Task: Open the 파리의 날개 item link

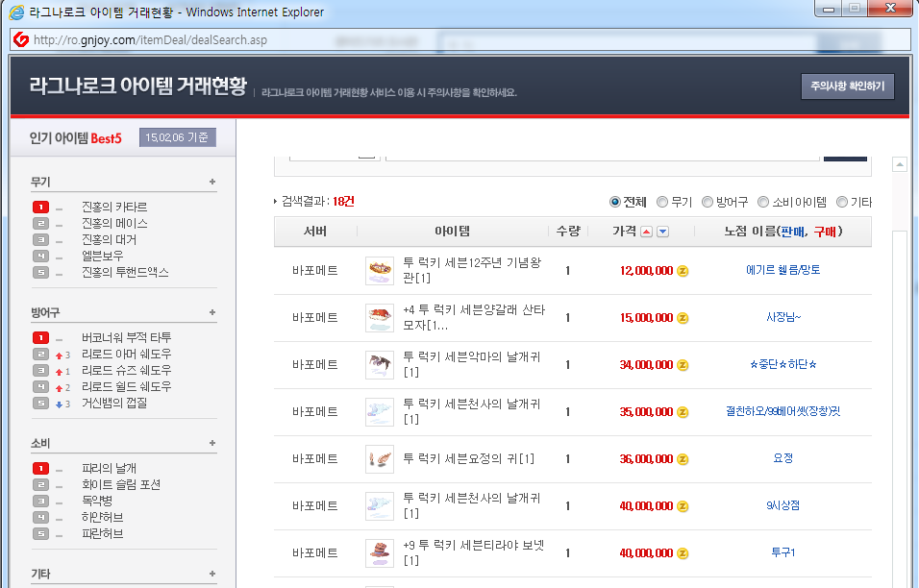Action: [109, 468]
